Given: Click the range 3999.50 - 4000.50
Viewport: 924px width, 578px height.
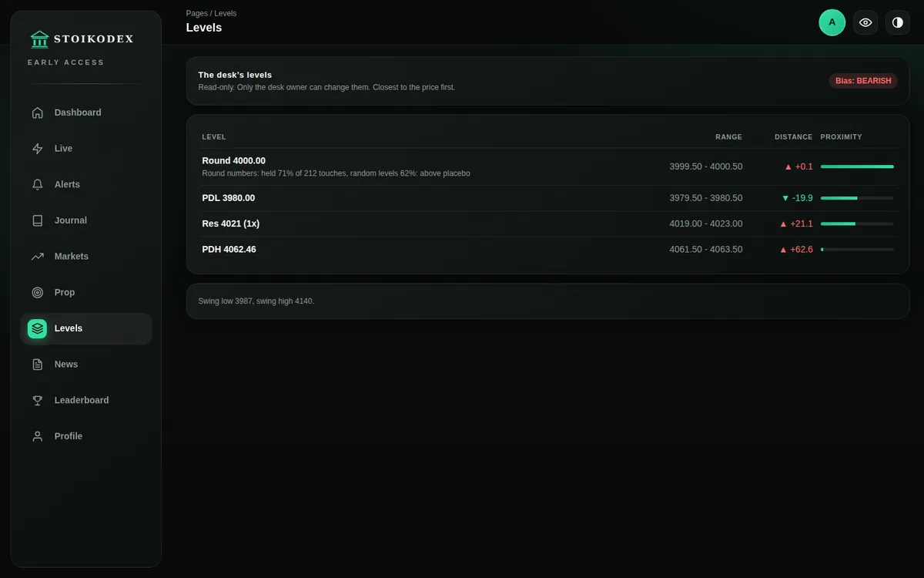Looking at the screenshot, I should (x=706, y=166).
